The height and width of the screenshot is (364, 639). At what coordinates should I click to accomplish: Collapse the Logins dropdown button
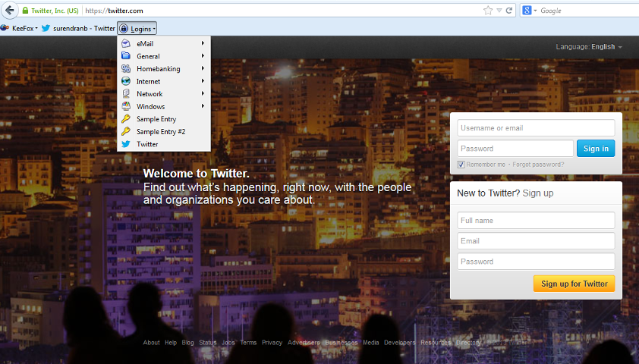[137, 28]
